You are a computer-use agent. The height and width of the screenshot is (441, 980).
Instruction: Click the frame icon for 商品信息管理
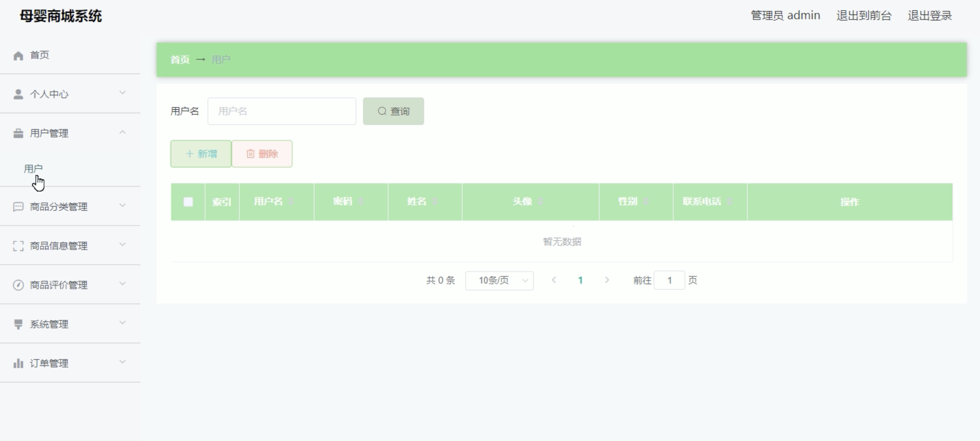[x=18, y=246]
